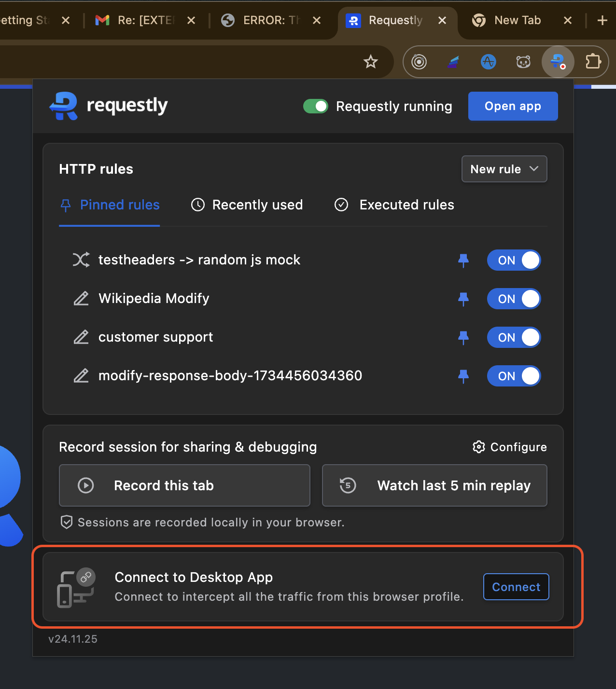Open the Extensions puzzle-piece menu

click(x=593, y=62)
